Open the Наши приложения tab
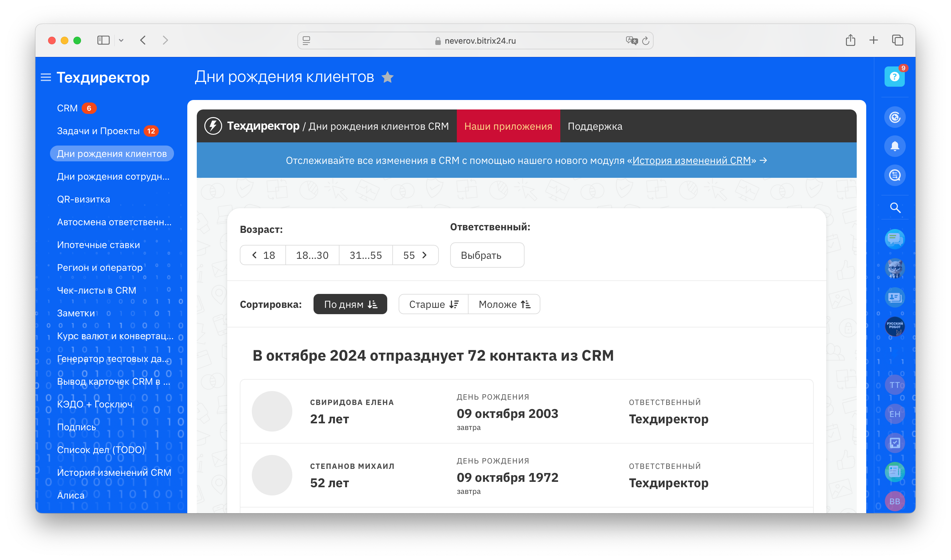Image resolution: width=951 pixels, height=560 pixels. pyautogui.click(x=508, y=126)
